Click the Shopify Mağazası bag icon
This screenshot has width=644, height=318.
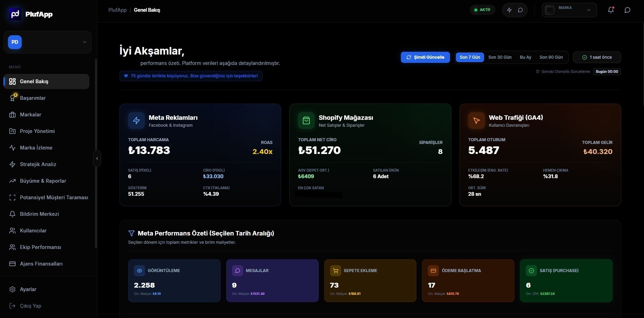tap(306, 121)
